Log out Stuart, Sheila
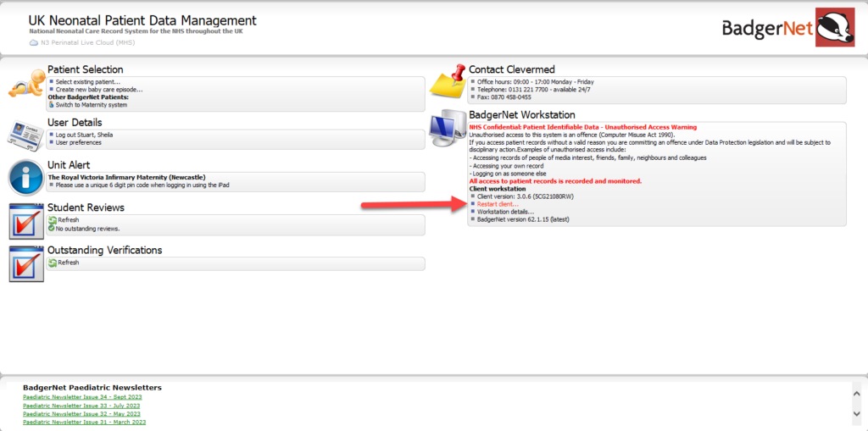Screen dimensions: 868x431 pyautogui.click(x=84, y=135)
